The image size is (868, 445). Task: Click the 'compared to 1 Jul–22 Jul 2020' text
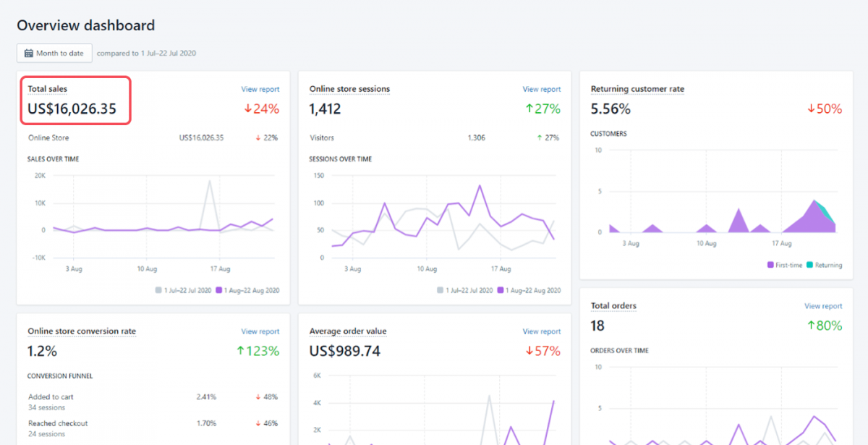[x=147, y=53]
